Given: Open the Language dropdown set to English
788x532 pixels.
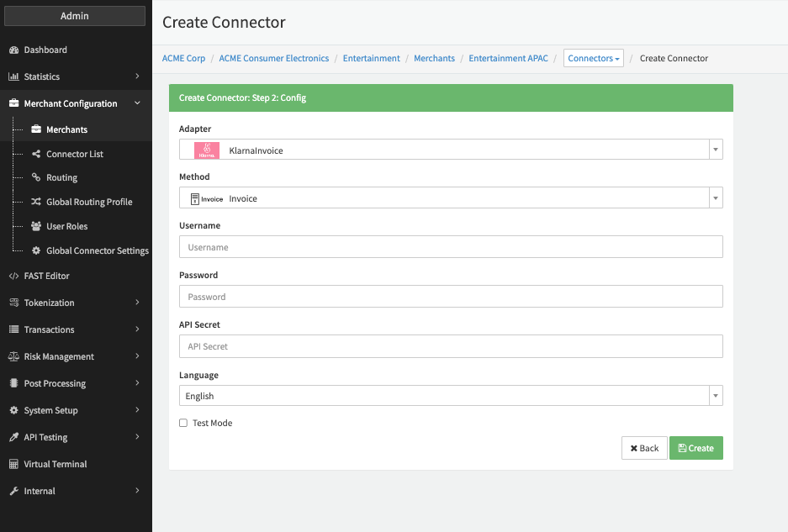Looking at the screenshot, I should coord(451,396).
